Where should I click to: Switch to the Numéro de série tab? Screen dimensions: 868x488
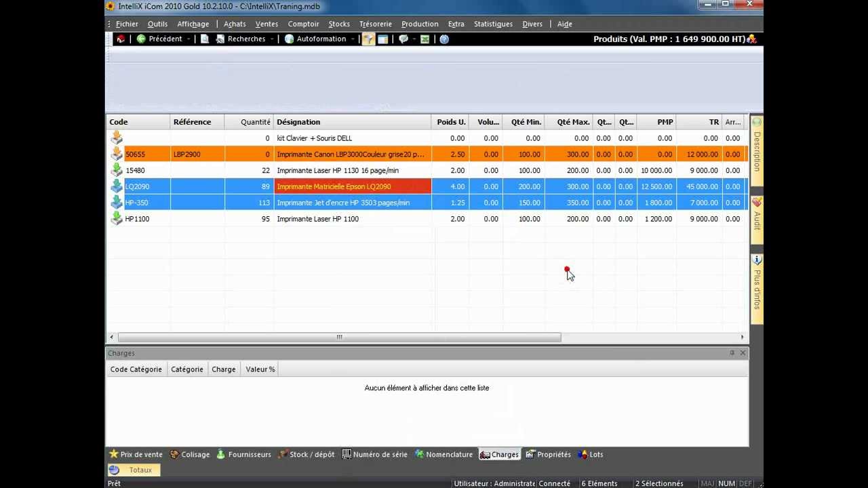(x=375, y=455)
